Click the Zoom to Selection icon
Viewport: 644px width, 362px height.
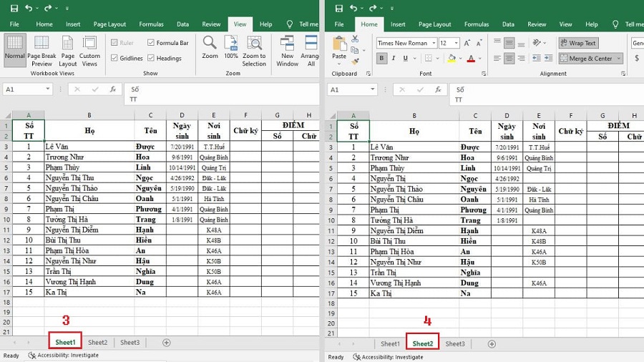pos(254,50)
